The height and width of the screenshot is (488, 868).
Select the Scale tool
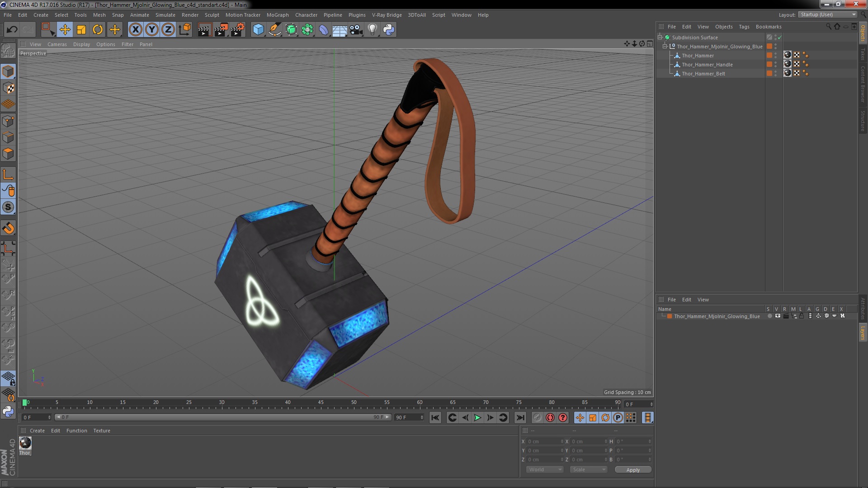tap(81, 30)
